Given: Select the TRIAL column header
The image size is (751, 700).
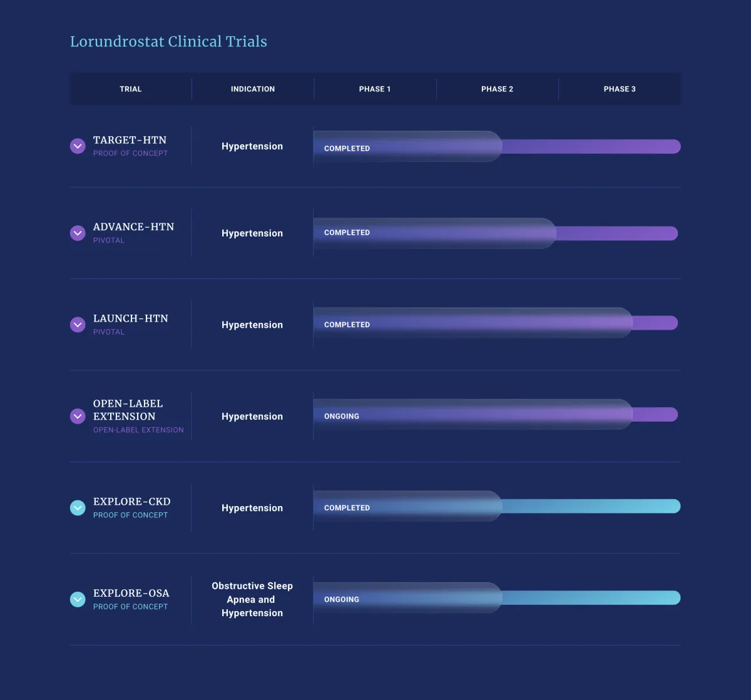Looking at the screenshot, I should (130, 89).
